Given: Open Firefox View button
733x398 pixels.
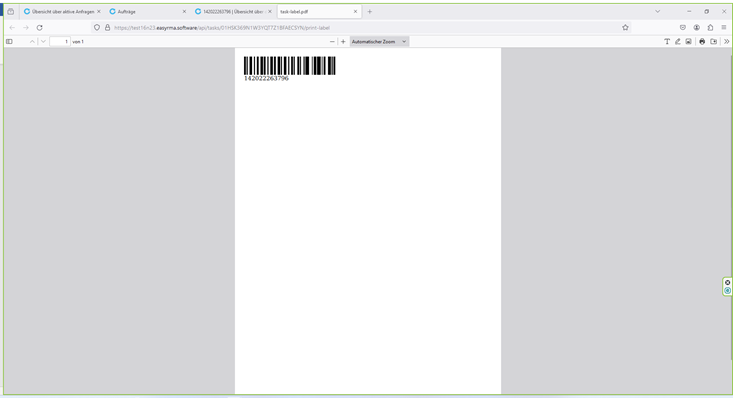Looking at the screenshot, I should click(x=11, y=11).
